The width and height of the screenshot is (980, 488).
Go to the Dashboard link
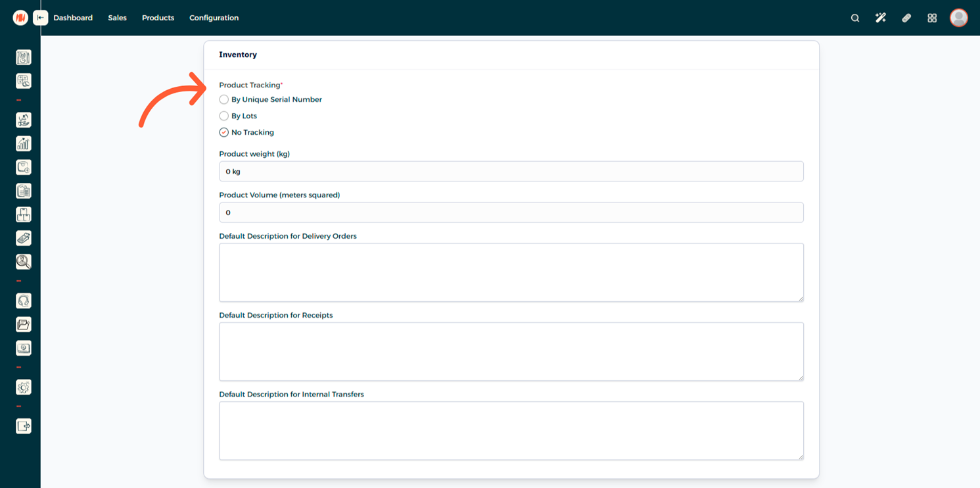[73, 18]
